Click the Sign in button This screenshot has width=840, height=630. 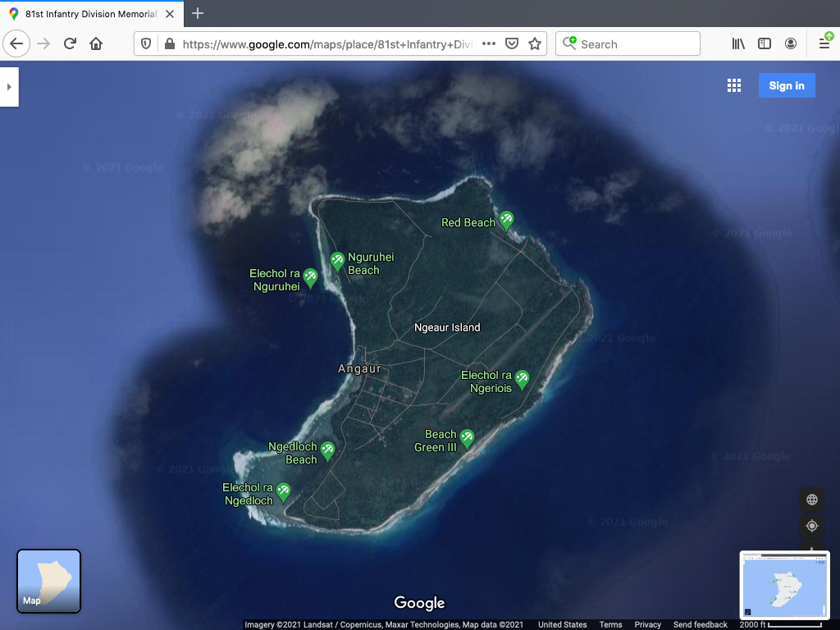787,86
